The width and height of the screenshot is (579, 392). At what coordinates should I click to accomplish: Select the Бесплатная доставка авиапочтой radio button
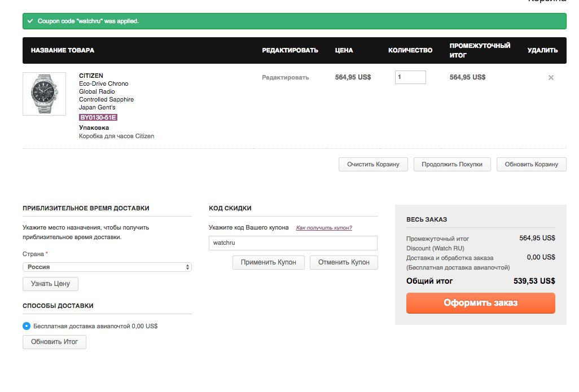coord(27,326)
